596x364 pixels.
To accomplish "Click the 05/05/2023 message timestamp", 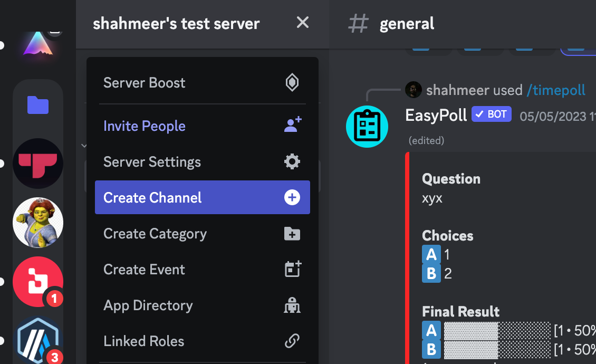I will (x=557, y=116).
